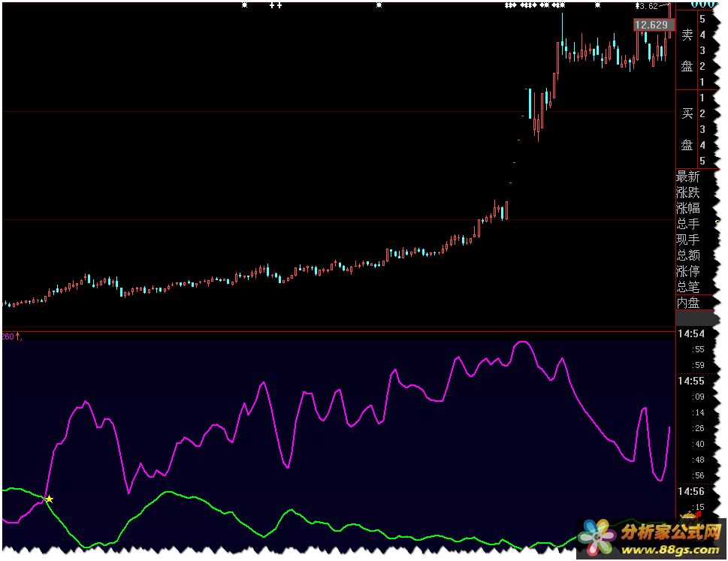This screenshot has height=561, width=728.
Task: Click the 内盘 inner volume row
Action: tap(688, 303)
